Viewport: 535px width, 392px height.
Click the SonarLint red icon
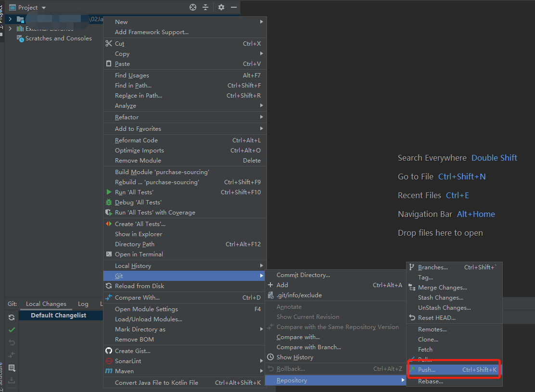[109, 361]
